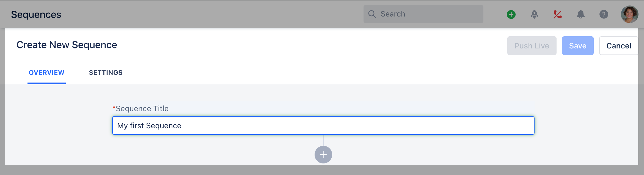Click the Sequences page heading

tap(36, 15)
